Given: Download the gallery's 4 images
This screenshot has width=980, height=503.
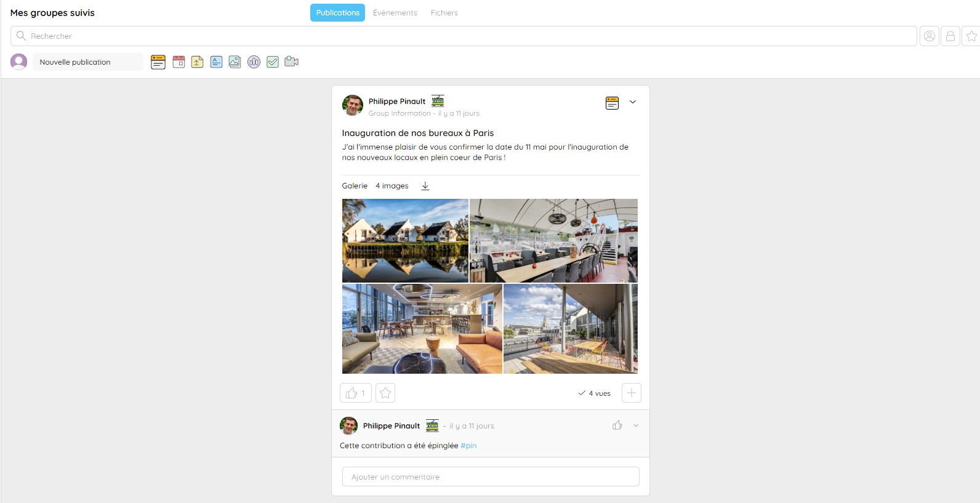Looking at the screenshot, I should [x=425, y=185].
